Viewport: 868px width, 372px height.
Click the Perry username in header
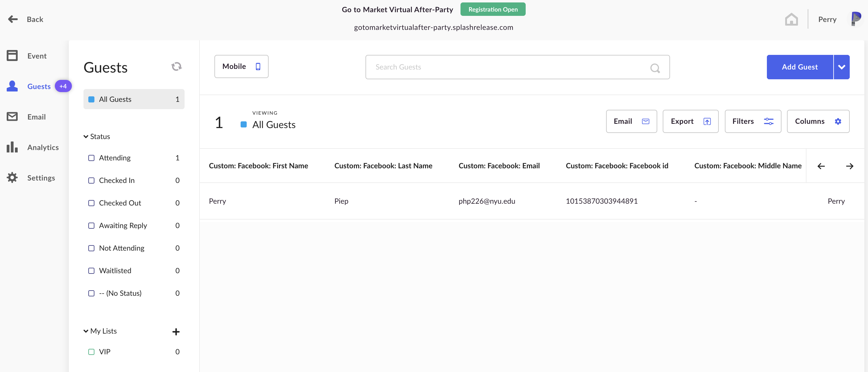coord(827,19)
